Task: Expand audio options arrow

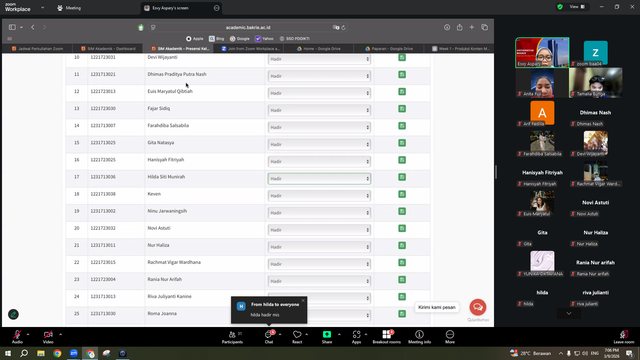Action: tap(28, 334)
